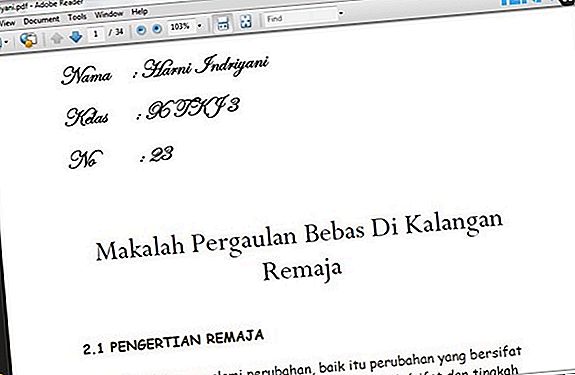Go to the previous page with up arrow

coord(56,38)
